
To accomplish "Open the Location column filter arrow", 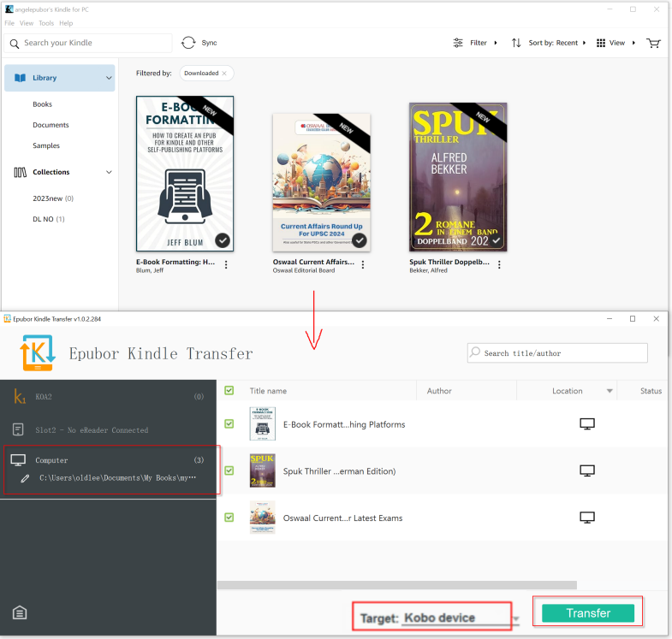I will click(x=610, y=391).
